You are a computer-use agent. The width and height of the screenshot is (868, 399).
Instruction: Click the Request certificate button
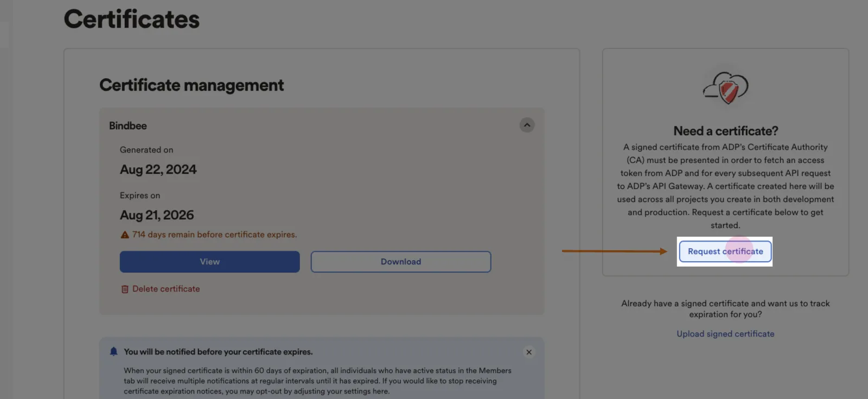coord(725,251)
